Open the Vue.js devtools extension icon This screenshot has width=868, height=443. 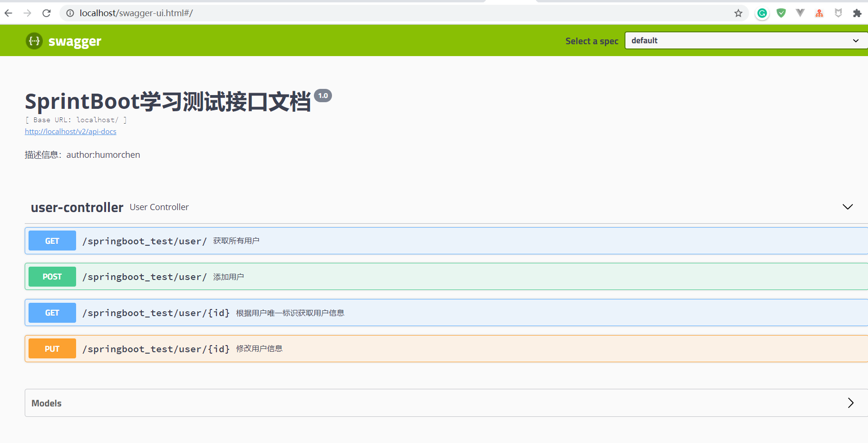800,13
